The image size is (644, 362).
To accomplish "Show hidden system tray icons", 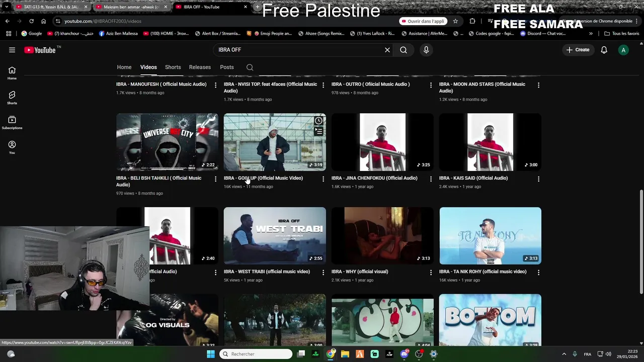I will click(564, 354).
